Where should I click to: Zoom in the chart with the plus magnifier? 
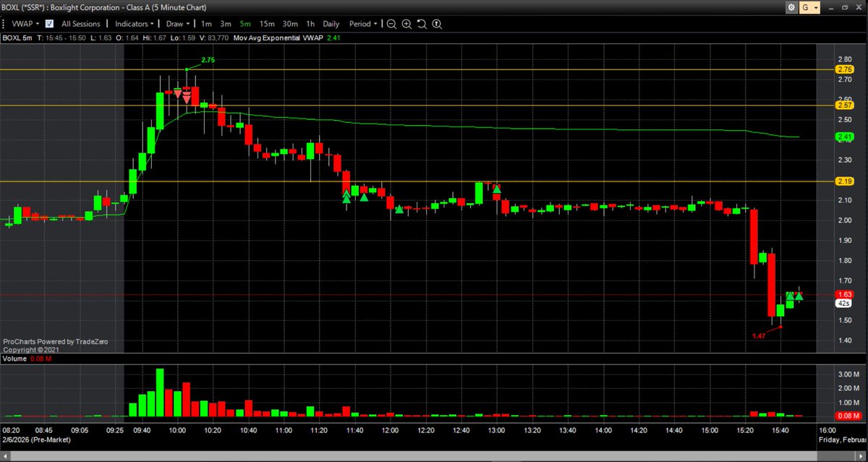(x=407, y=24)
